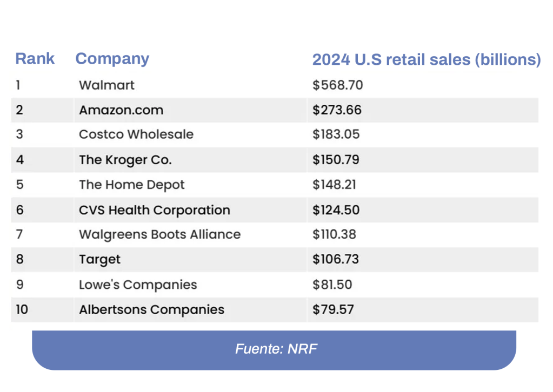Select the $79.57 sales figure

coord(333,310)
